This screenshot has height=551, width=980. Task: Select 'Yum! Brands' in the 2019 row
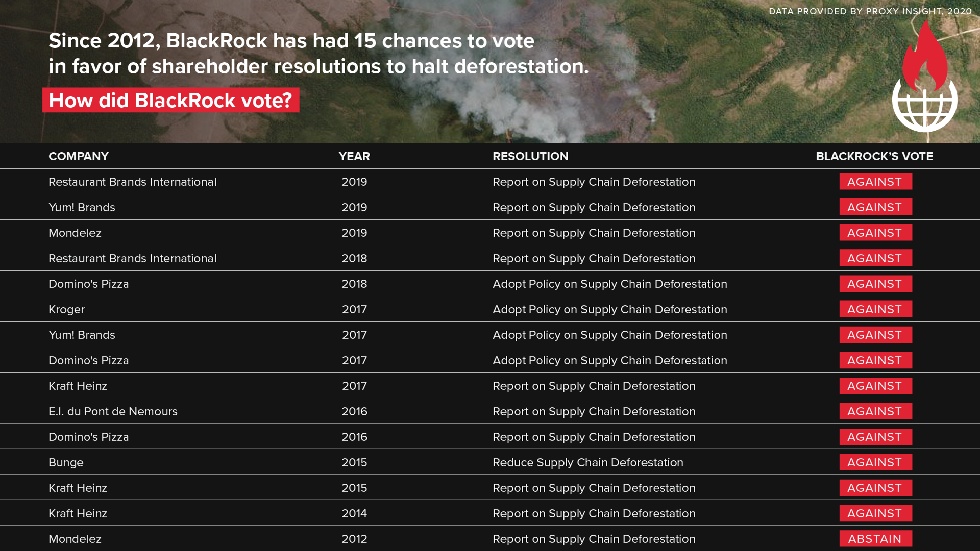pyautogui.click(x=82, y=207)
